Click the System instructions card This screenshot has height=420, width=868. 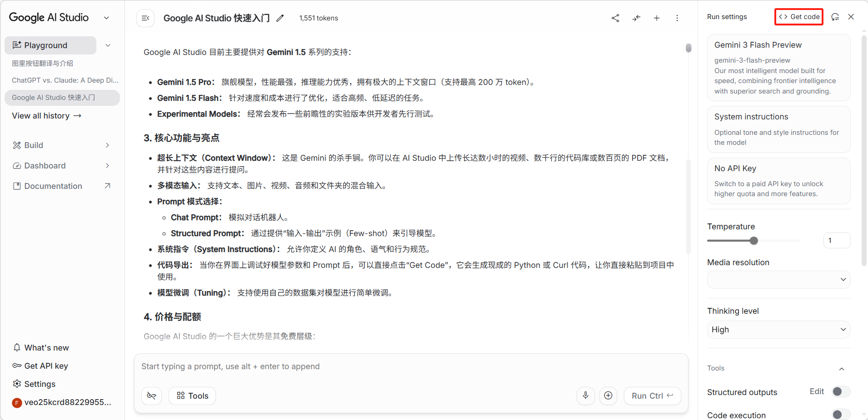[778, 129]
